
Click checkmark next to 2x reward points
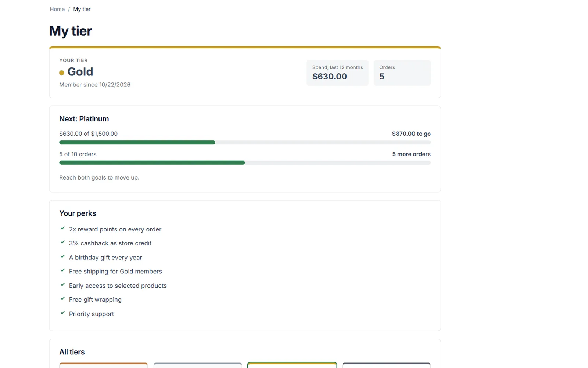tap(62, 229)
